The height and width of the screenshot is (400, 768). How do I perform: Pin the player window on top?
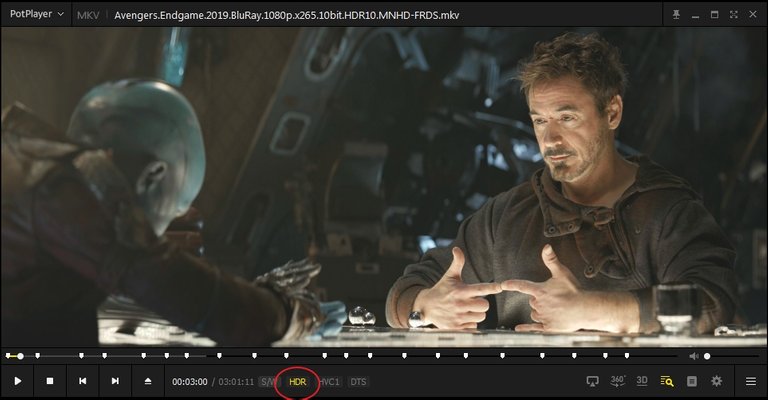(x=676, y=15)
